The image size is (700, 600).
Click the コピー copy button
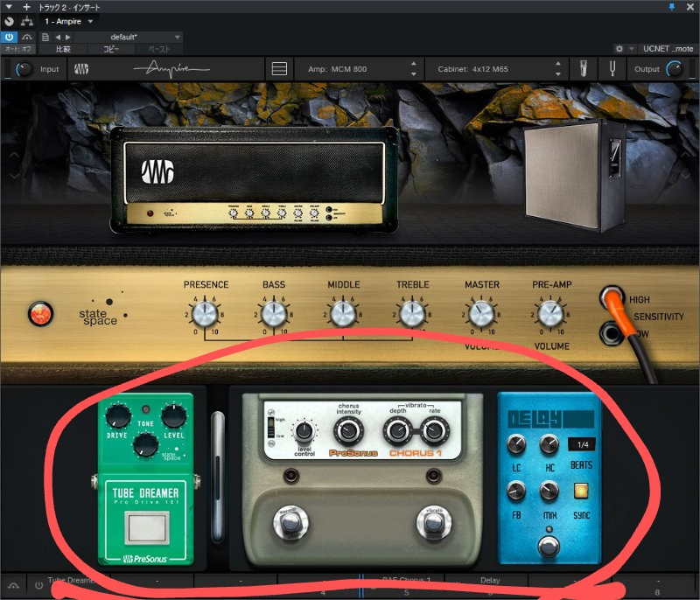(x=111, y=49)
